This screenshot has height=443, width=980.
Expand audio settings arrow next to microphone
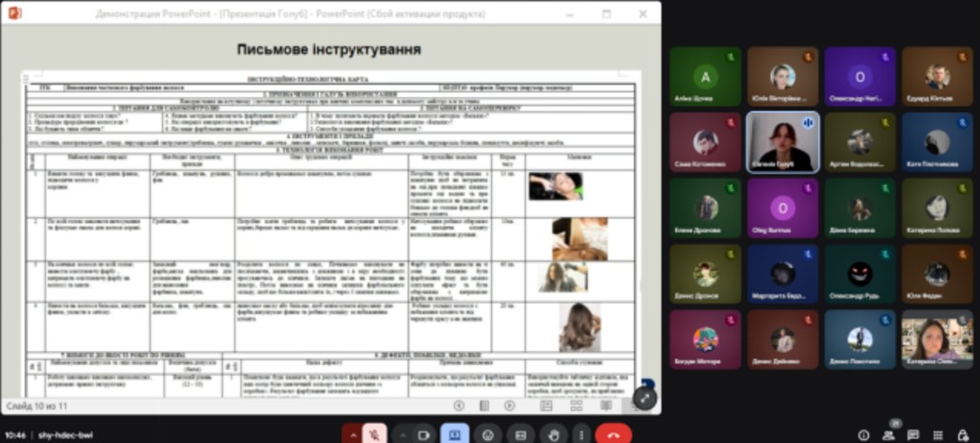pos(354,435)
